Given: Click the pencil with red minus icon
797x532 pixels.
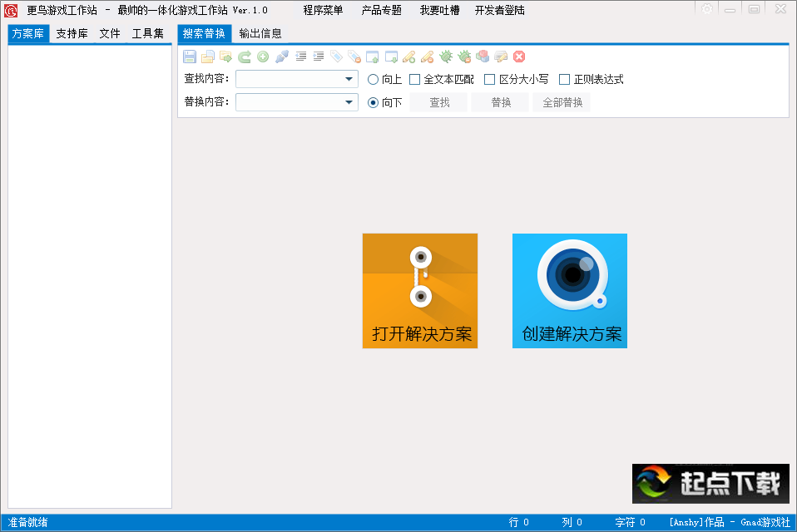Looking at the screenshot, I should 428,57.
